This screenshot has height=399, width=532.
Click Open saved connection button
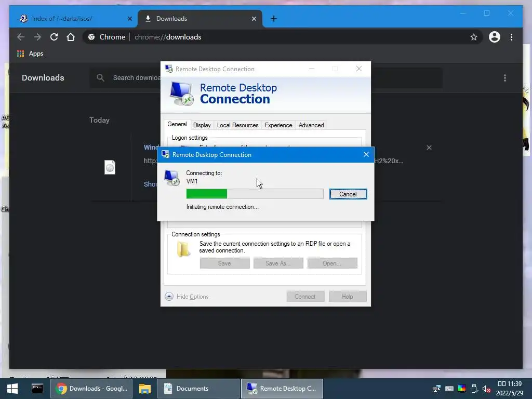[332, 263]
